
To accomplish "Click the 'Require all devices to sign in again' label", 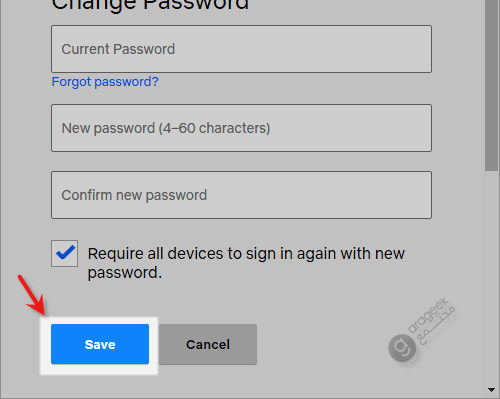I will point(246,263).
